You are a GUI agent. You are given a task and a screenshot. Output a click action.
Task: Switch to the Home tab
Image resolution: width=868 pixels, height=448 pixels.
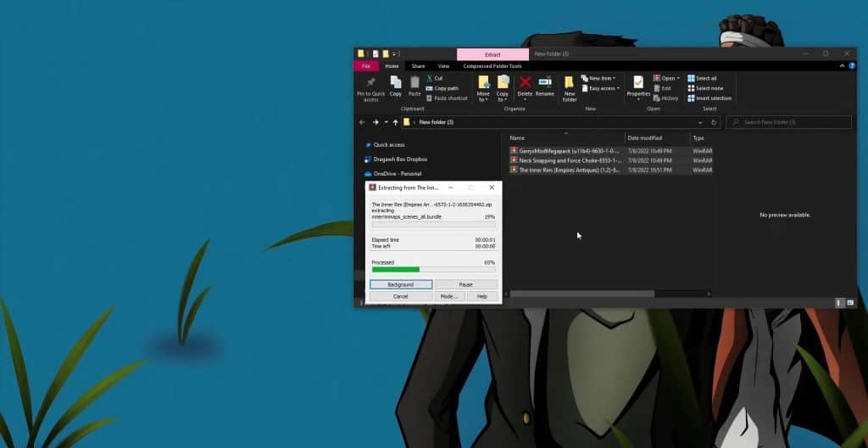point(392,66)
